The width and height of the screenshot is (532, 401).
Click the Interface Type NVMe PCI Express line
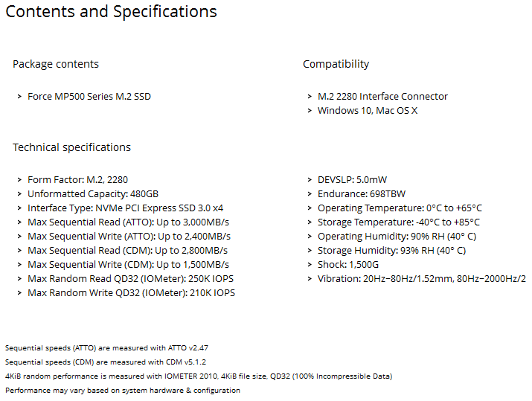pyautogui.click(x=126, y=208)
